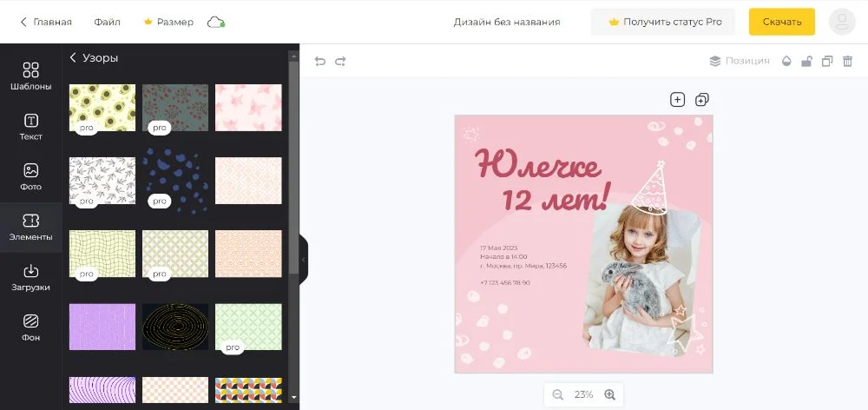Click the 23% zoom level value

[x=583, y=394]
